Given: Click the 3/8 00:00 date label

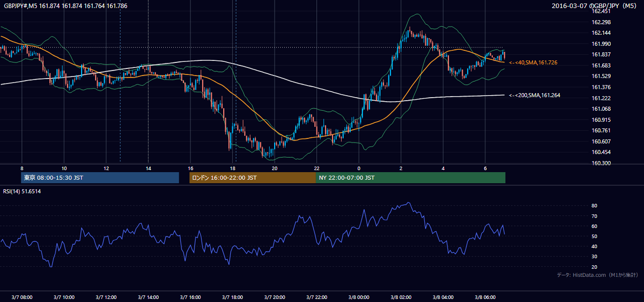Looking at the screenshot, I should [359, 297].
